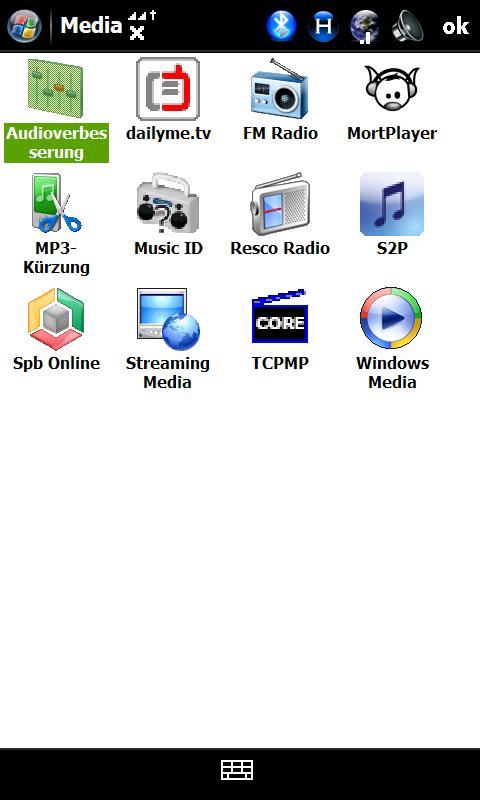The width and height of the screenshot is (480, 800).
Task: Launch the MortPlayer headphone icon
Action: [392, 88]
